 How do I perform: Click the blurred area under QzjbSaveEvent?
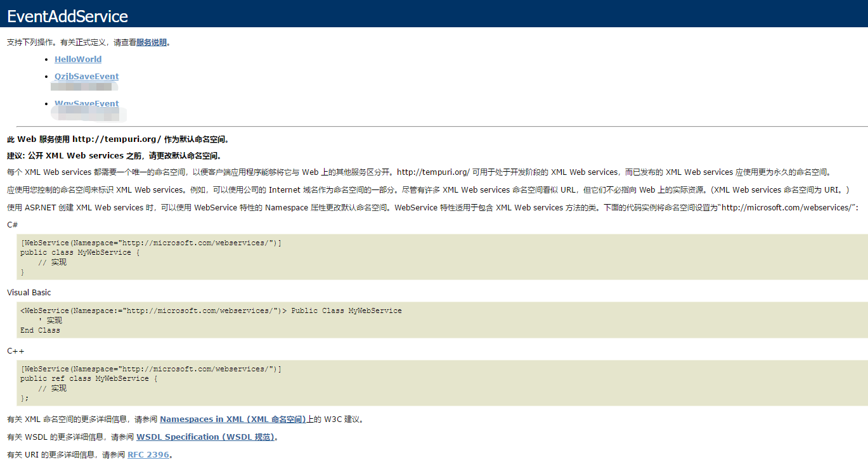84,87
